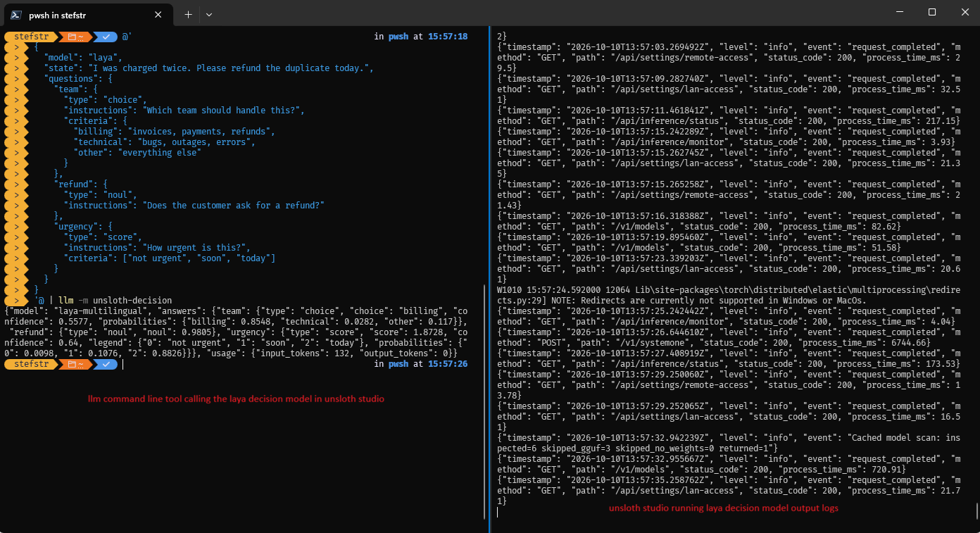Click the "everything else" criteria value

click(x=159, y=153)
